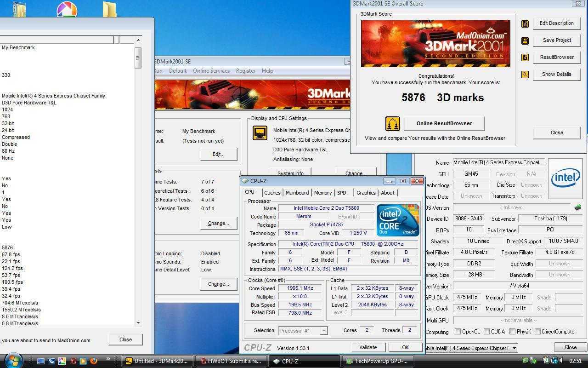Screen dimensions: 588x368
Task: Click Close in the MadOnion details window
Action: pos(125,339)
